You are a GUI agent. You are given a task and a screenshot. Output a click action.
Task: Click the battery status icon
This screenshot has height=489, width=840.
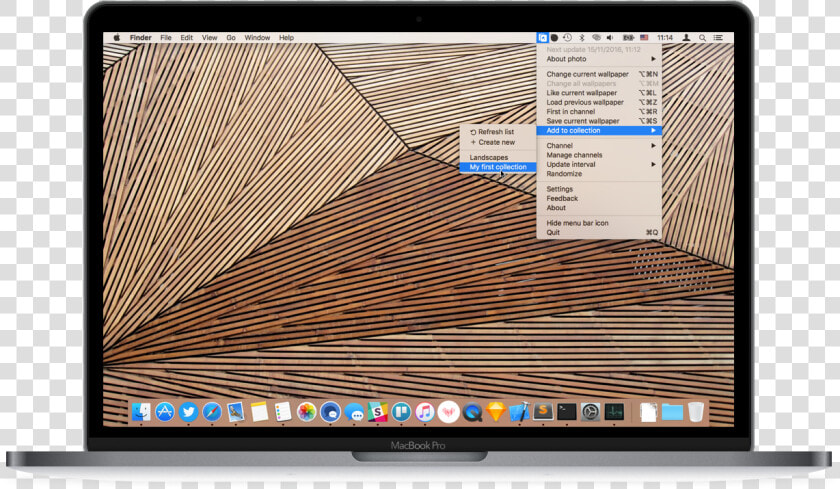628,37
